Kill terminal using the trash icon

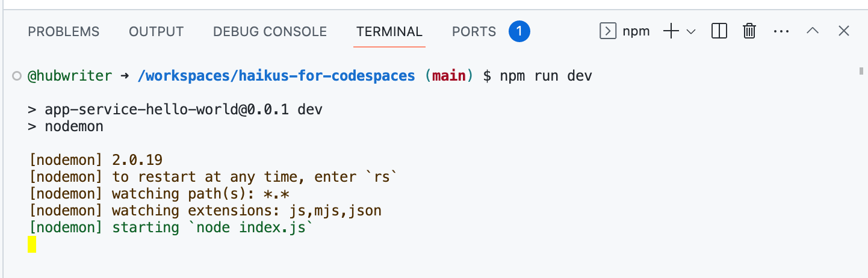click(749, 31)
